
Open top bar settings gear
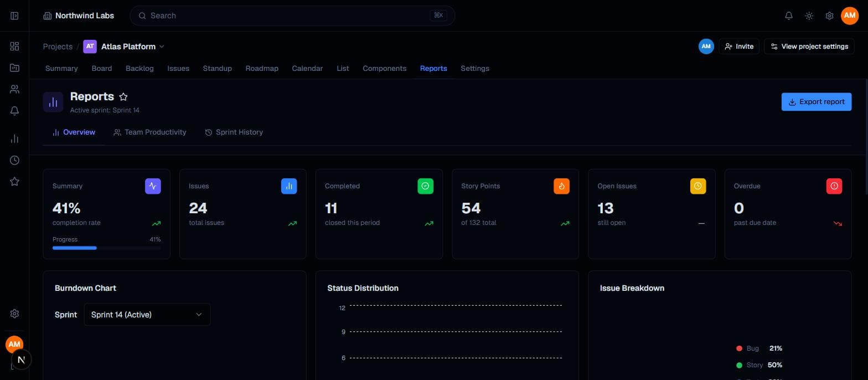click(829, 16)
